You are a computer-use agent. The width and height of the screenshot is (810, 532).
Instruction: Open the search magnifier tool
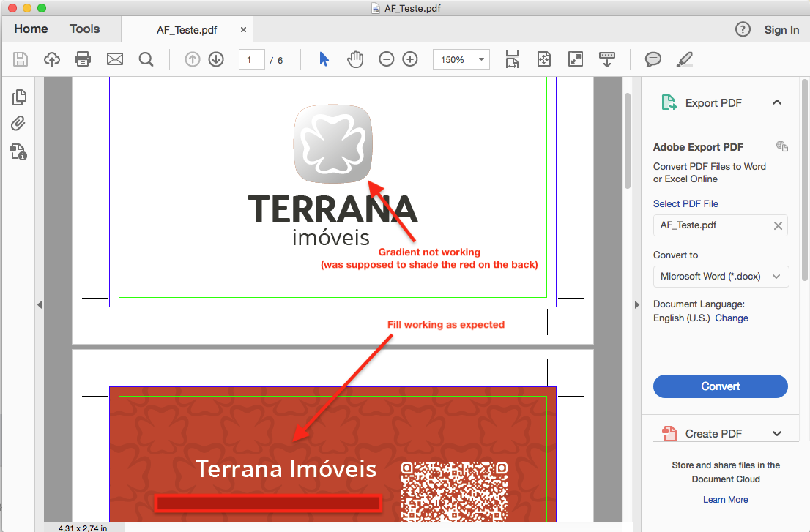(146, 59)
